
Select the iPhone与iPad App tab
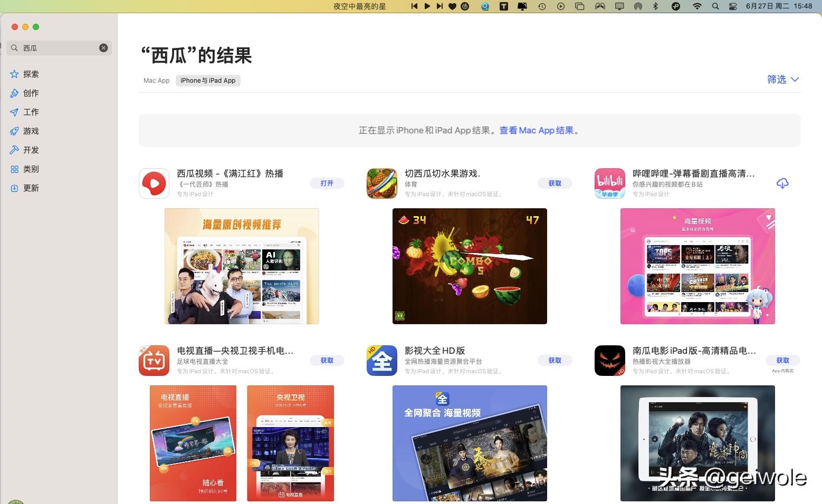[207, 80]
